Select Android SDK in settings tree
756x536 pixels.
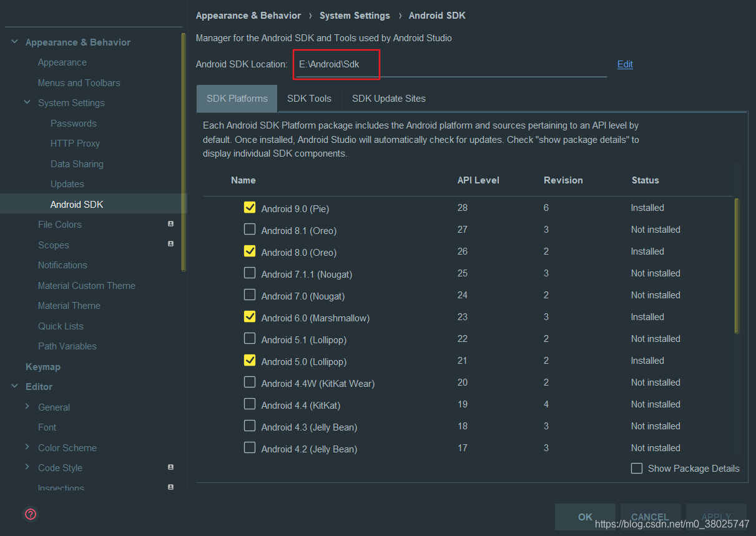77,204
